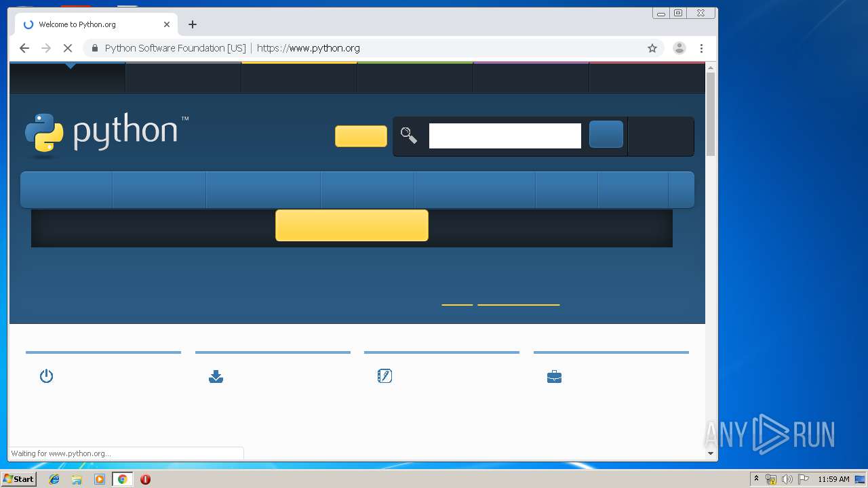The image size is (868, 488).
Task: Click the blue search submit button
Action: tap(606, 134)
